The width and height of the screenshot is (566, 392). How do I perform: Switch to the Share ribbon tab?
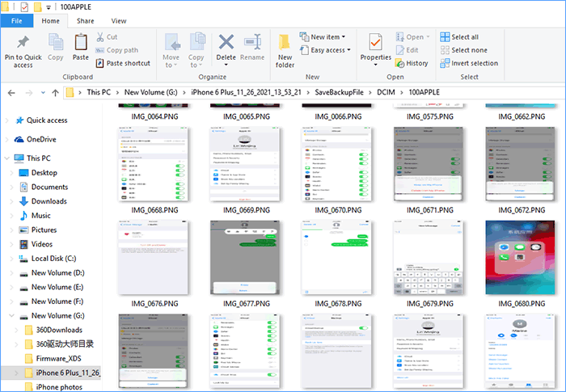tap(85, 21)
